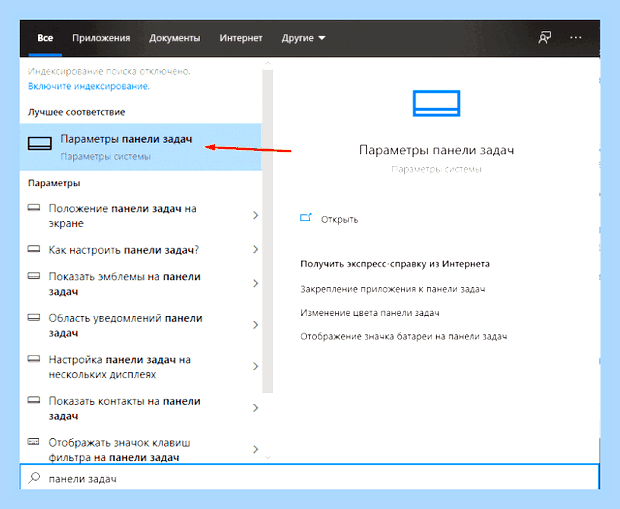Open Закрепление приложения к панели задач link
Screen dimensions: 620x509
(393, 289)
